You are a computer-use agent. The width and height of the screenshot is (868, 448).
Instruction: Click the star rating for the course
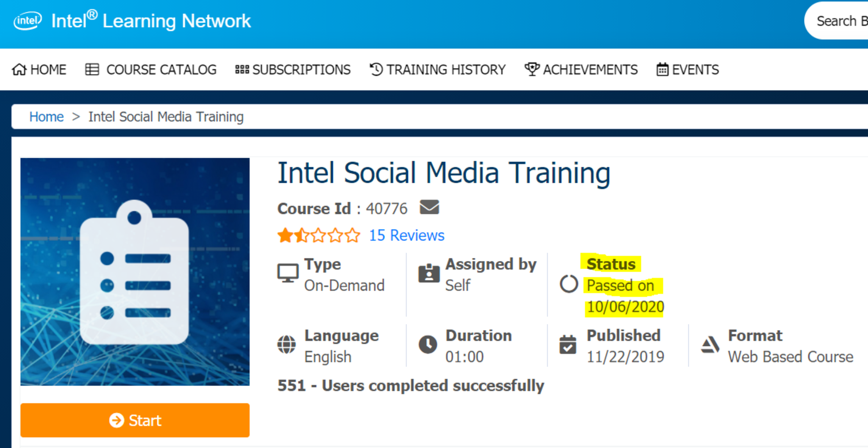pos(318,235)
